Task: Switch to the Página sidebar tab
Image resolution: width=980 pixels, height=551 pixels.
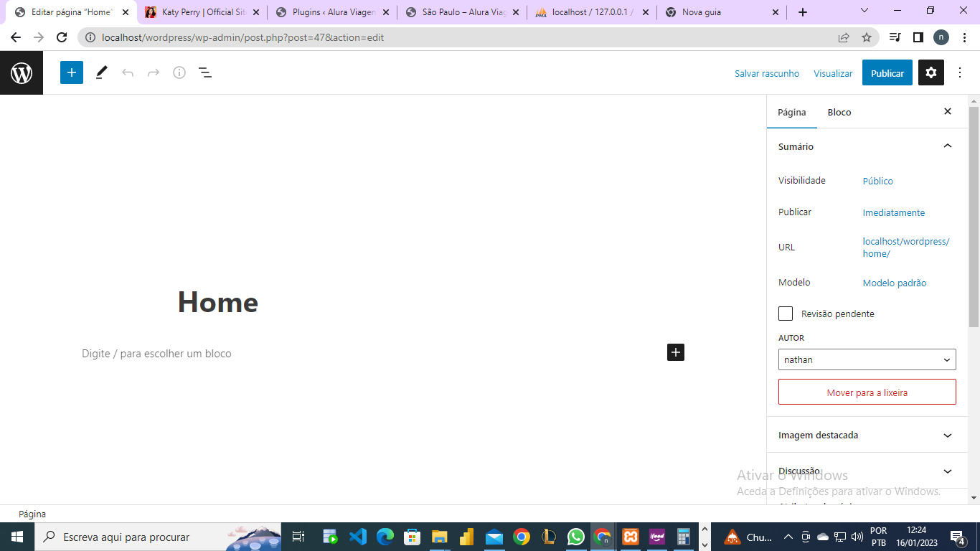Action: point(792,112)
